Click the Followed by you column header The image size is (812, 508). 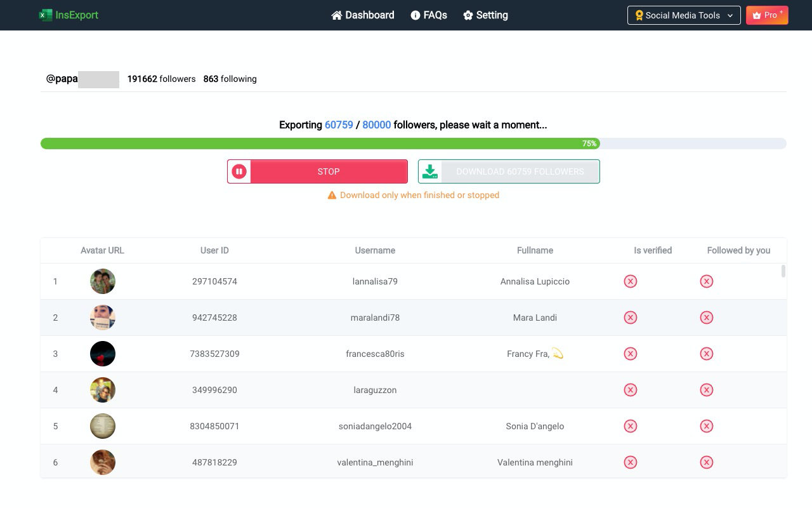coord(738,250)
